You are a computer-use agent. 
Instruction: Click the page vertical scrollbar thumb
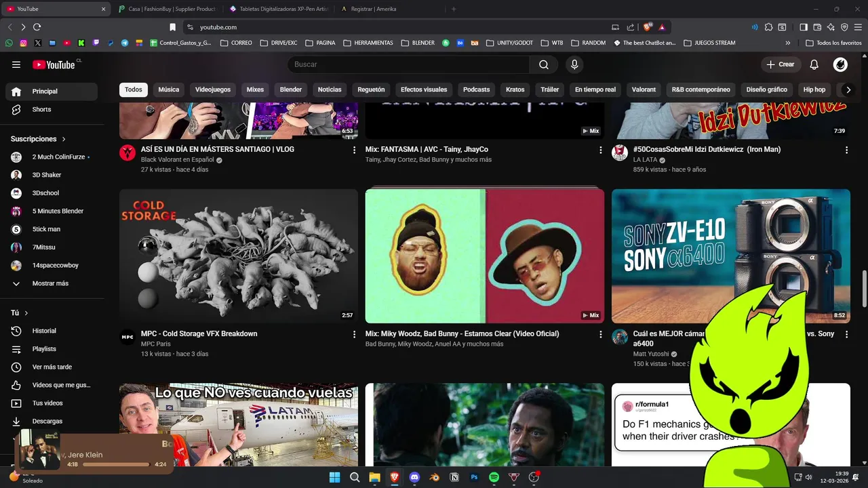[x=864, y=289]
